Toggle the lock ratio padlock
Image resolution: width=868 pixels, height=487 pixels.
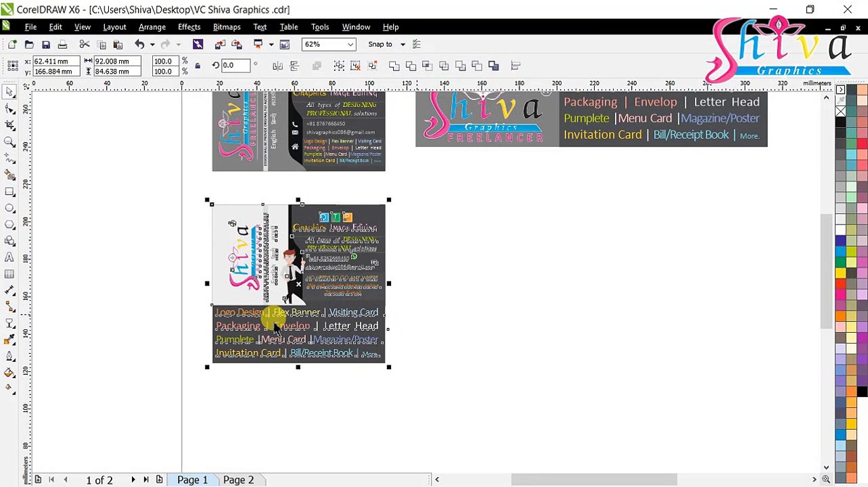coord(198,66)
